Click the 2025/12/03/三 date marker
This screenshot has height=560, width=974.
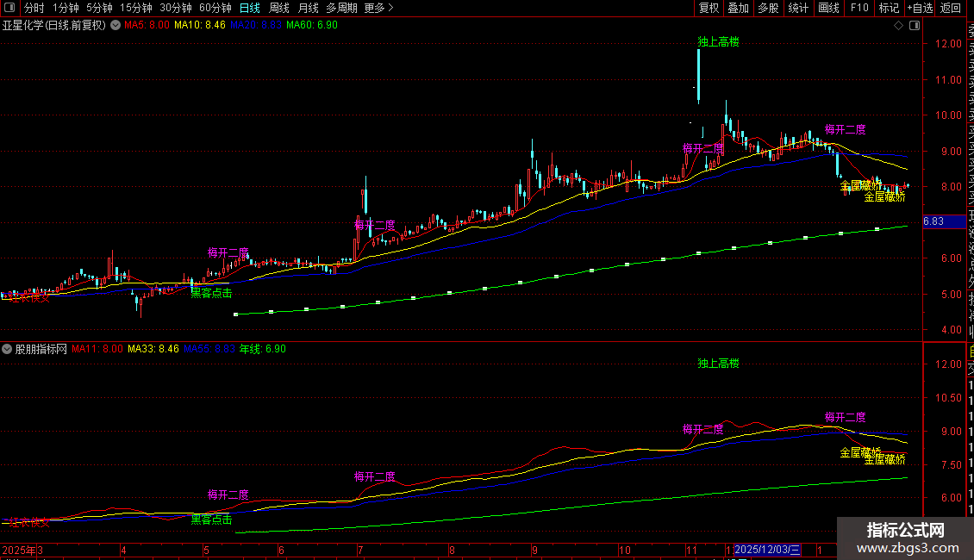pyautogui.click(x=767, y=550)
